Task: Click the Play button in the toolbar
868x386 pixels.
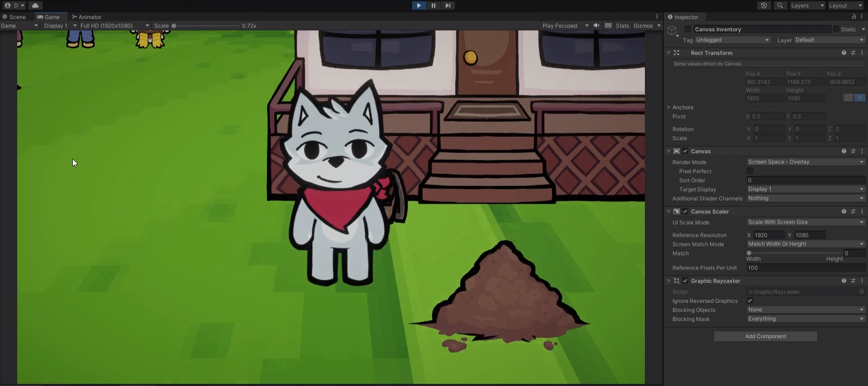Action: 419,5
